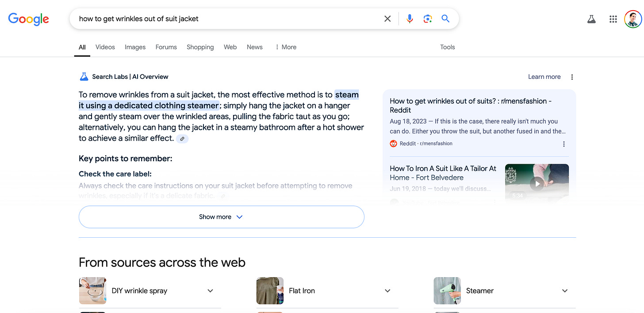Click the Reddit · r/mensfashion source text
This screenshot has height=313, width=644.
tap(426, 143)
